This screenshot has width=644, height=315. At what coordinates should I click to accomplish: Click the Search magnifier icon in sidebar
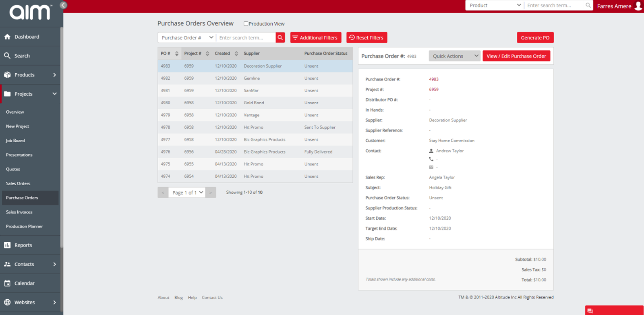(7, 56)
